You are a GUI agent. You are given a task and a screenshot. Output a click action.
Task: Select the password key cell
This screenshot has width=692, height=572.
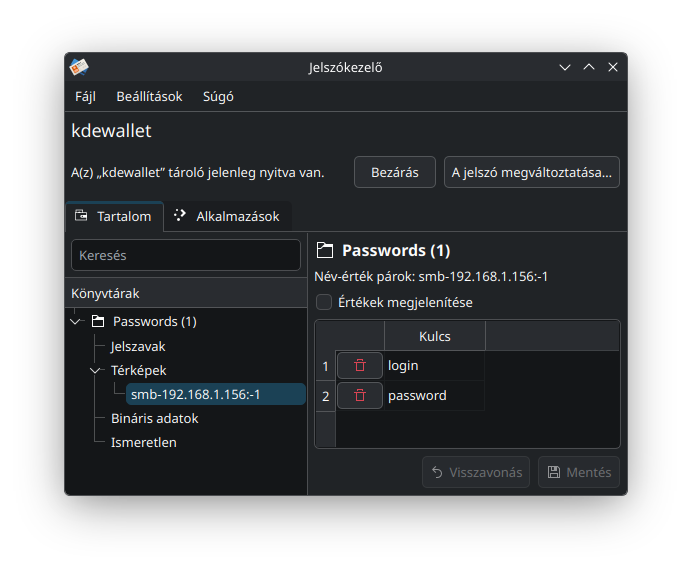click(434, 395)
